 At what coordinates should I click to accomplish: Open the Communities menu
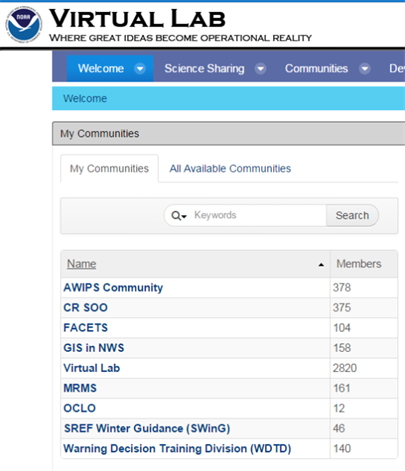tap(316, 69)
